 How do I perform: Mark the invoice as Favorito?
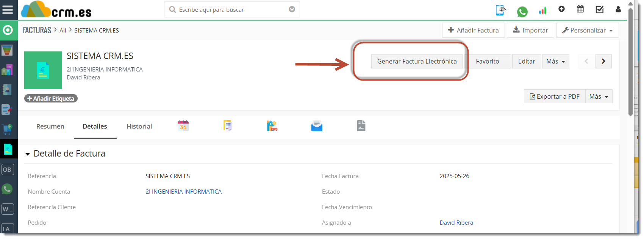point(488,61)
